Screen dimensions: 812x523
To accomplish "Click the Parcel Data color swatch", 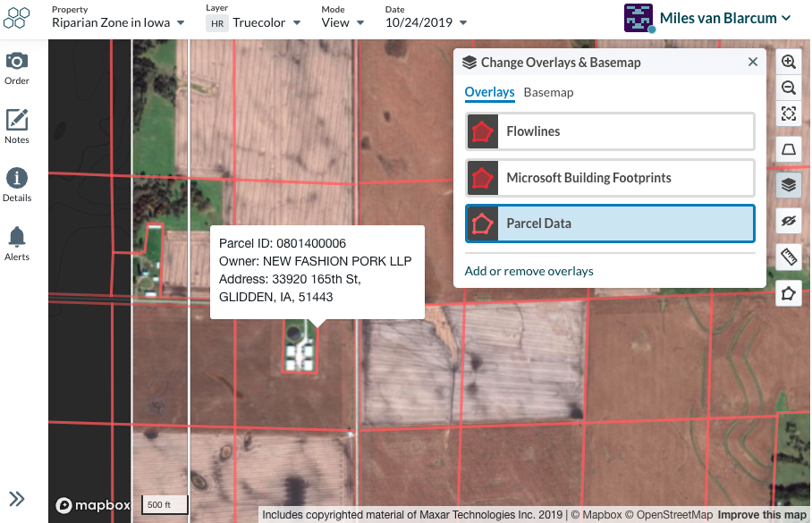I will [482, 223].
